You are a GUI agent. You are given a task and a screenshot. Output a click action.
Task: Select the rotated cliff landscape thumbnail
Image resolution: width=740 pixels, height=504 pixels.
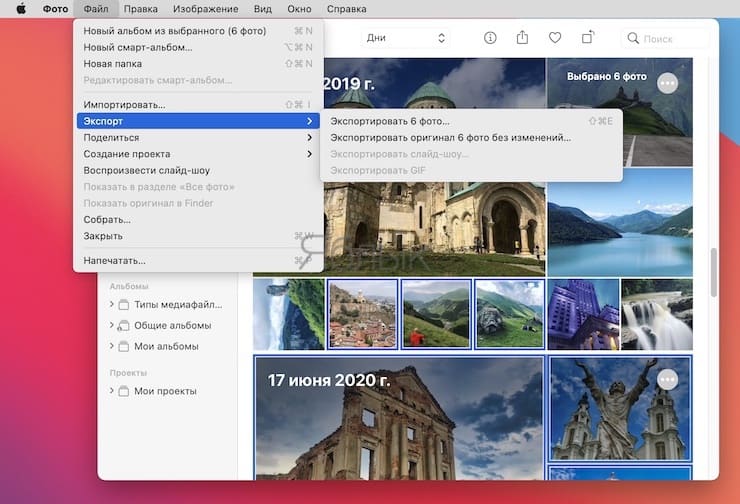point(289,314)
